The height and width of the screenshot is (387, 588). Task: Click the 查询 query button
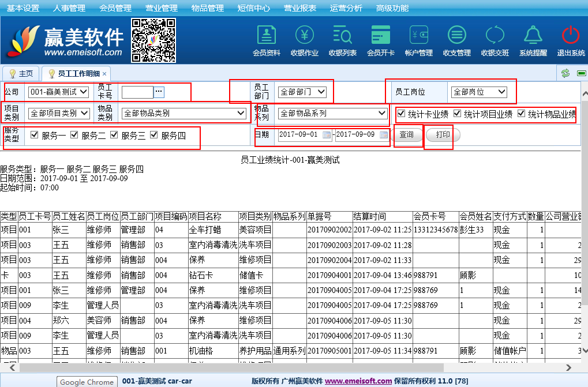click(x=406, y=135)
